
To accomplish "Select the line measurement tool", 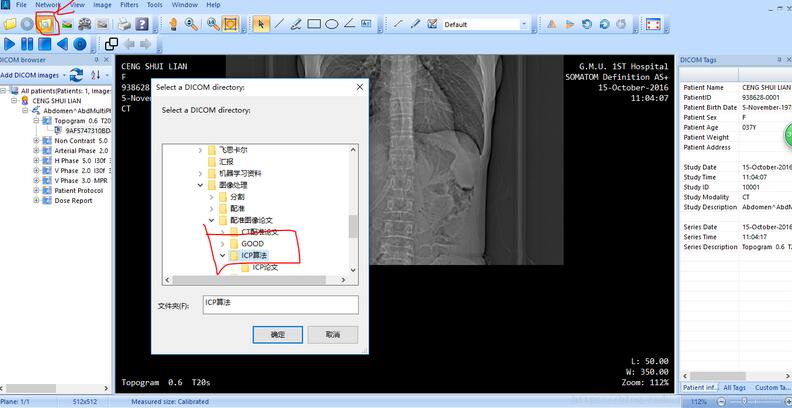I will click(x=279, y=24).
